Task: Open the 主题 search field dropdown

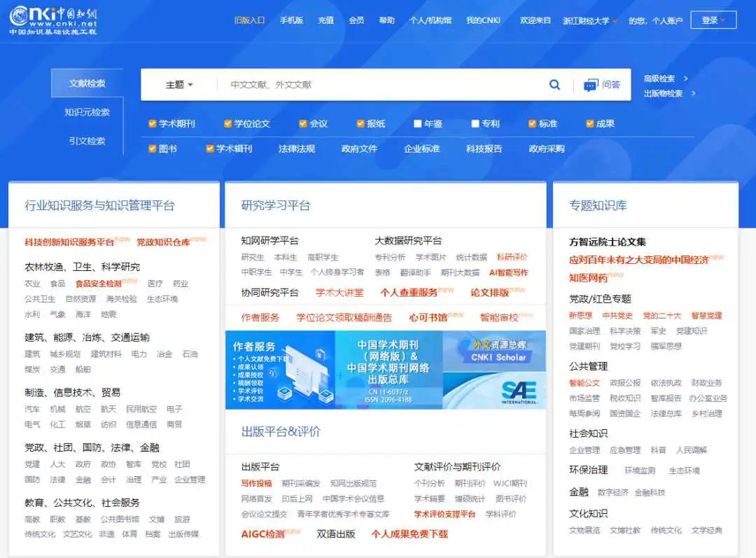Action: click(x=179, y=85)
